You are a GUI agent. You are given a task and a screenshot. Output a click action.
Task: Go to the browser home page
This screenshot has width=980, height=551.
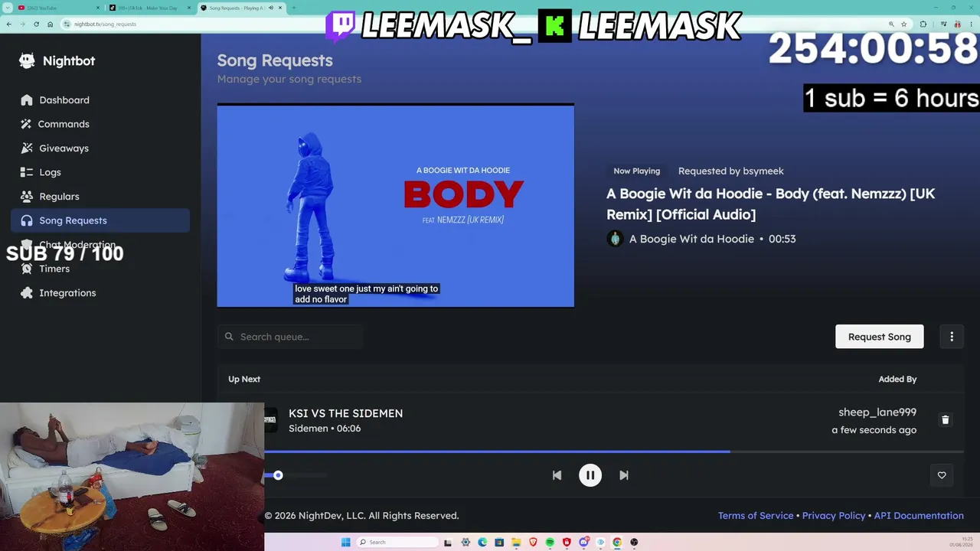[50, 24]
